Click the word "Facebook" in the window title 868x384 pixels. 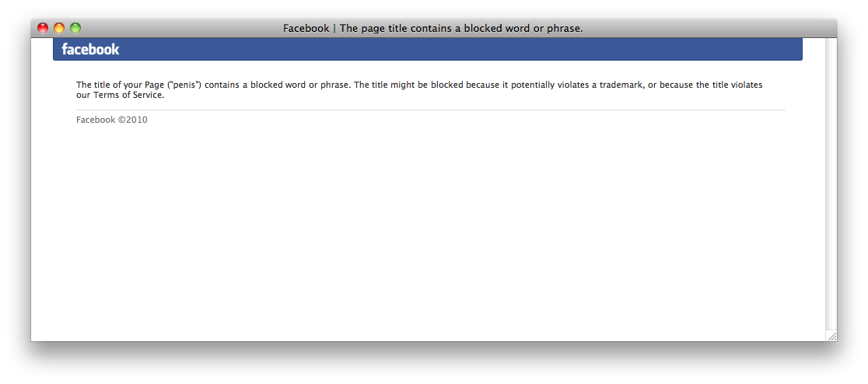[306, 28]
